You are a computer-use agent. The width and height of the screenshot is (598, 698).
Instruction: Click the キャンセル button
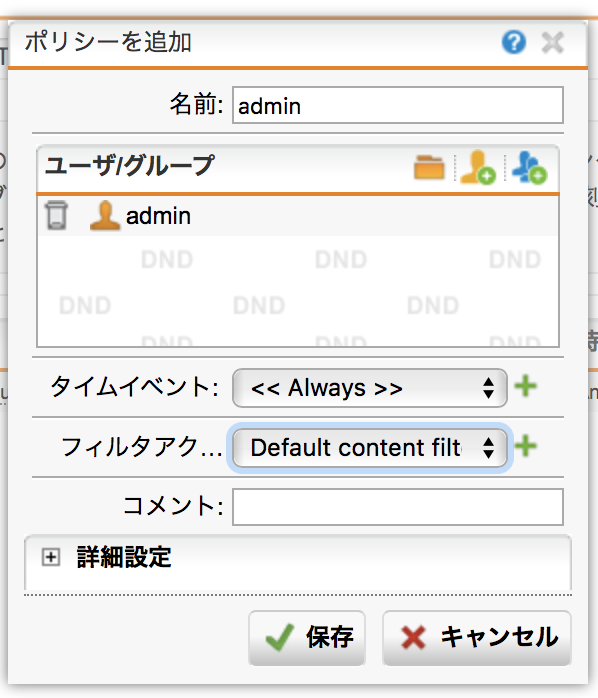pyautogui.click(x=476, y=637)
